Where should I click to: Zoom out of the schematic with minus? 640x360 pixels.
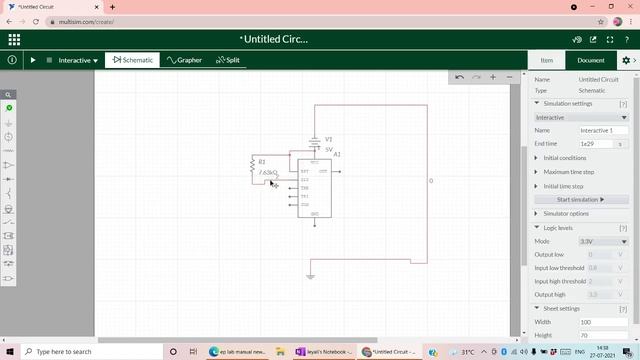509,77
